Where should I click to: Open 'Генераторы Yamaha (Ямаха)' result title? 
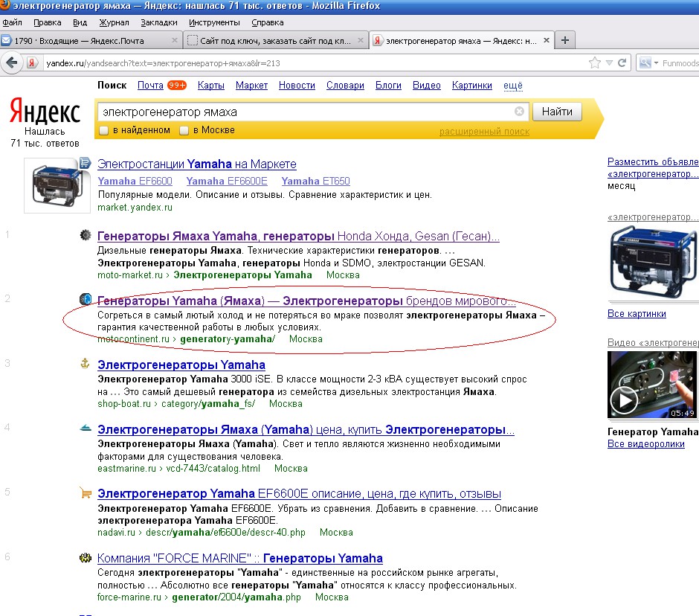pos(306,301)
